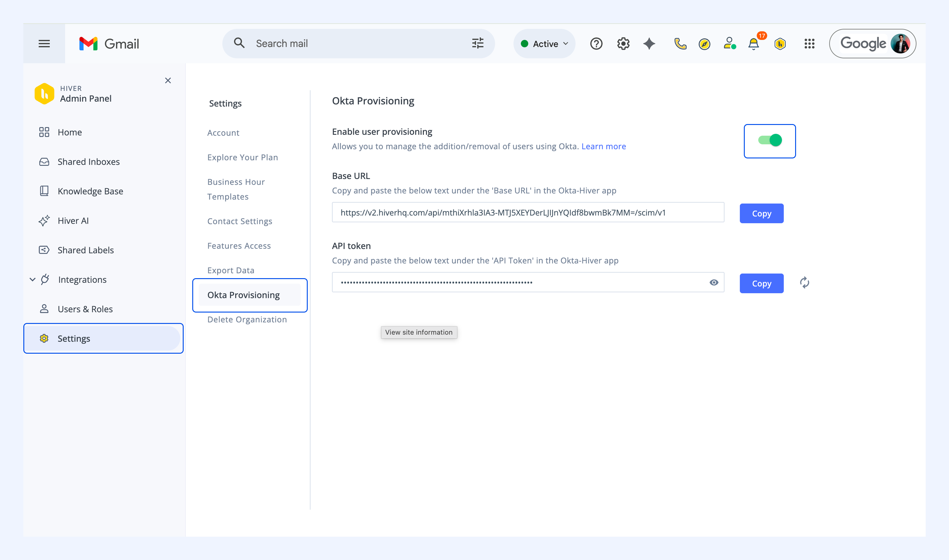Open Explore Your Plan settings
Viewport: 949px width, 560px height.
point(242,157)
